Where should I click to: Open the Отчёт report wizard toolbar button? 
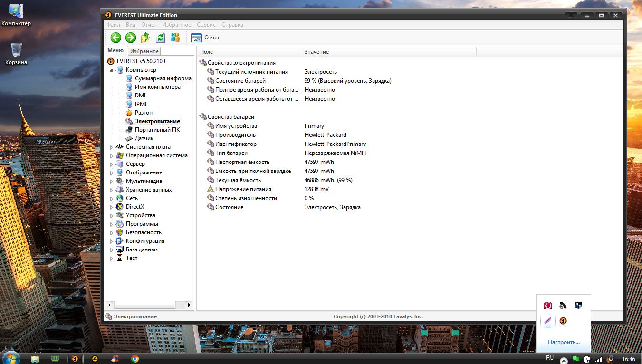point(205,38)
